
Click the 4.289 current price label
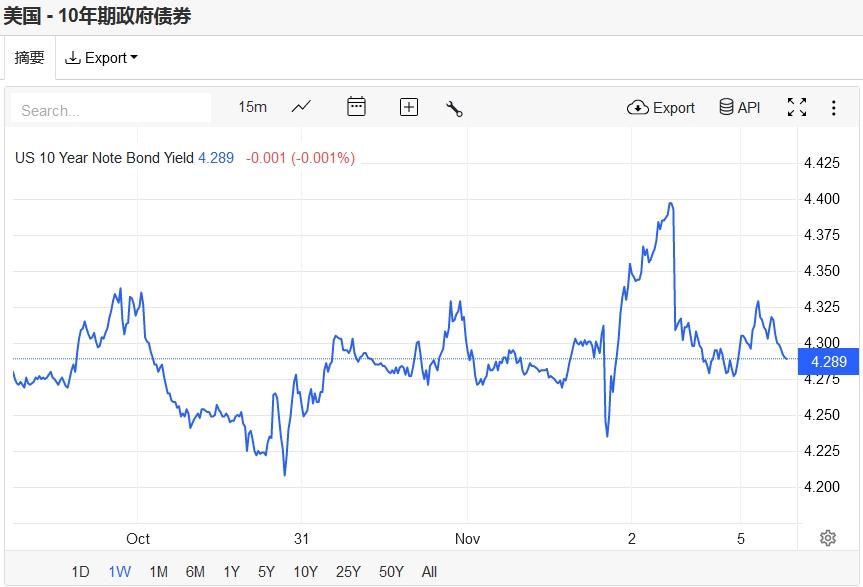pyautogui.click(x=829, y=362)
